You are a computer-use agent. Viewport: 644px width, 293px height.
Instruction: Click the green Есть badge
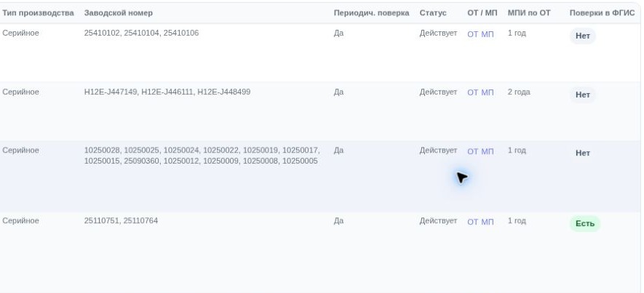(x=585, y=224)
